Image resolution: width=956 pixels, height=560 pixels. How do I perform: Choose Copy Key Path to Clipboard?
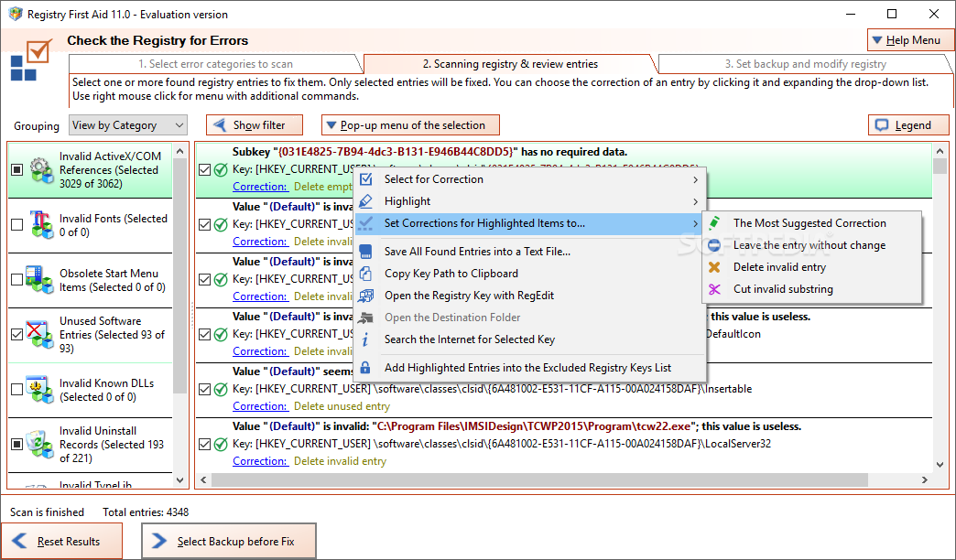[x=530, y=274]
